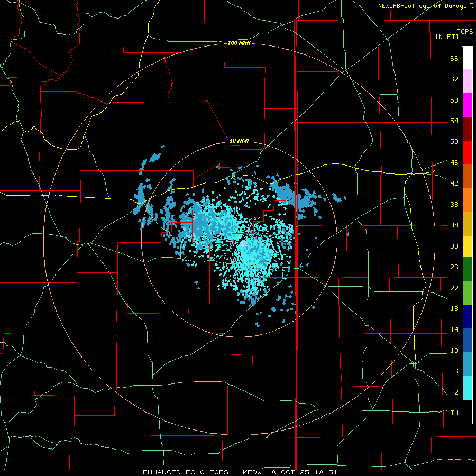Viewport: 476px width, 476px height.
Task: Click the 14 legend value label
Action: point(454,329)
